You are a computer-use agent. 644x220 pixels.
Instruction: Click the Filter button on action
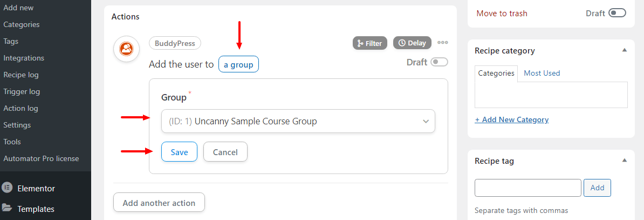369,43
